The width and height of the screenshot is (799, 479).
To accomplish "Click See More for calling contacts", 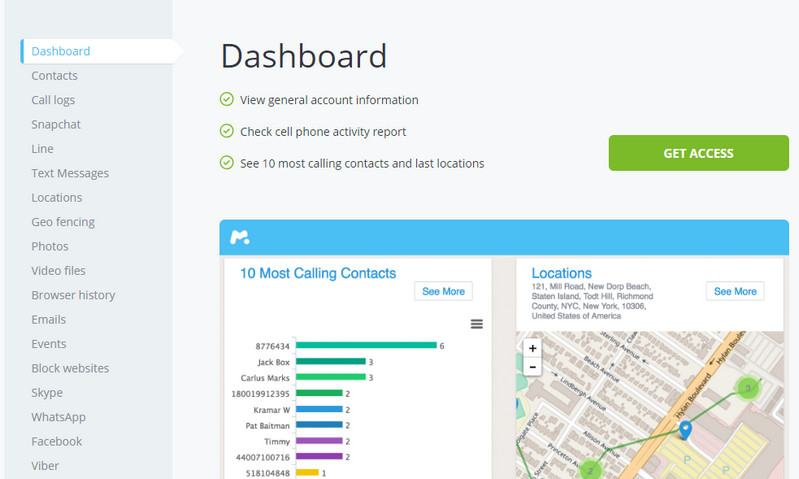I will tap(443, 291).
